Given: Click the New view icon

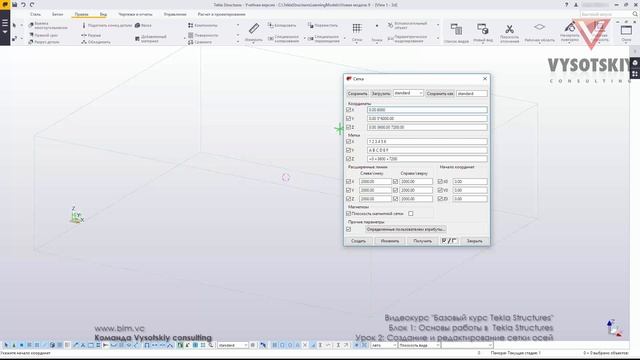Looking at the screenshot, I should coord(483,32).
